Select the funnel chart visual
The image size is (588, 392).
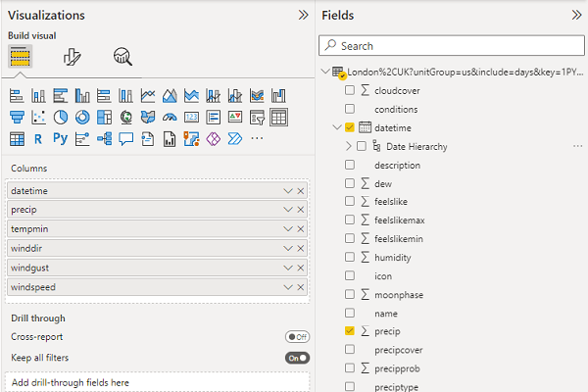pyautogui.click(x=17, y=118)
